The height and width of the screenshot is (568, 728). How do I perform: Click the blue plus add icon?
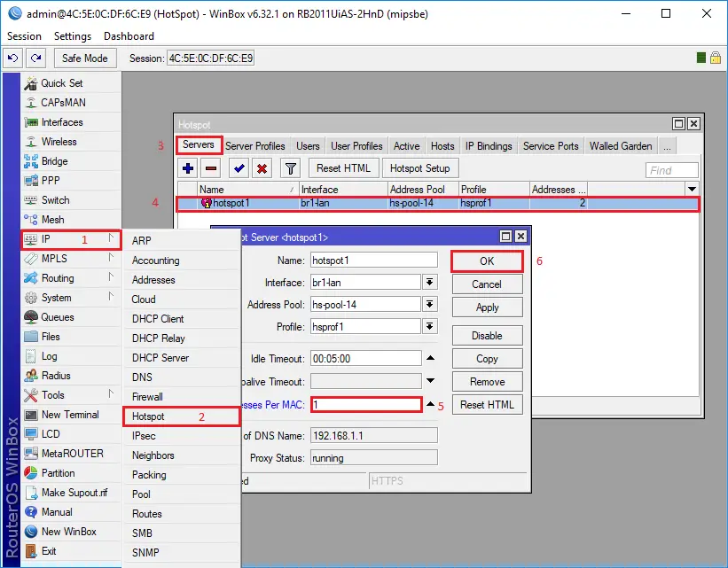pyautogui.click(x=188, y=168)
